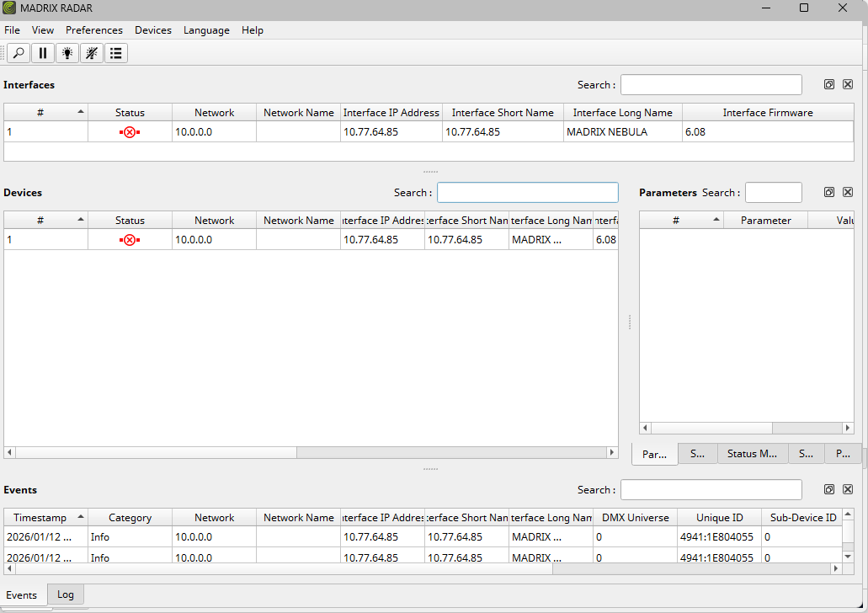Click the red error status icon in Interfaces row
This screenshot has height=613, width=868.
(130, 132)
